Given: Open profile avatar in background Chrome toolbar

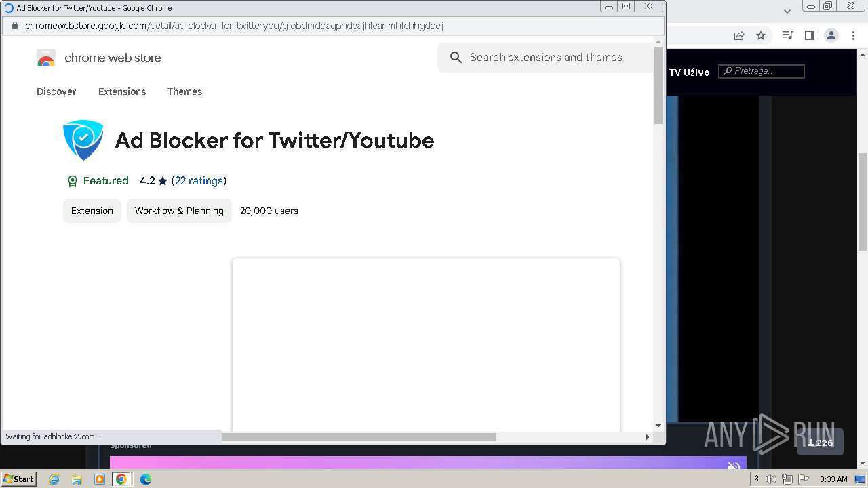Looking at the screenshot, I should pyautogui.click(x=831, y=35).
